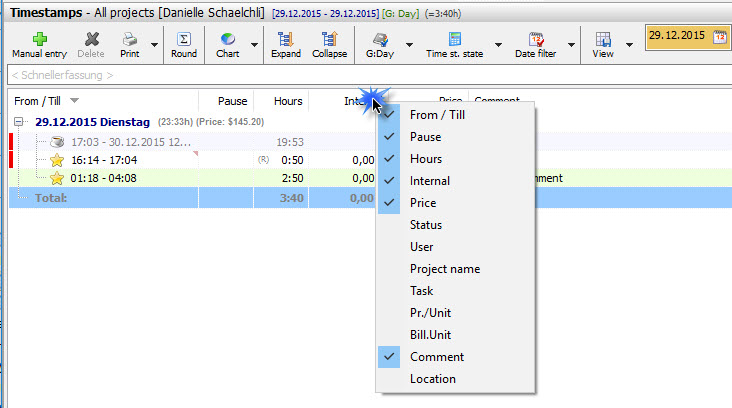Screen dimensions: 732x408
Task: Click the Collapse tree icon
Action: [329, 39]
